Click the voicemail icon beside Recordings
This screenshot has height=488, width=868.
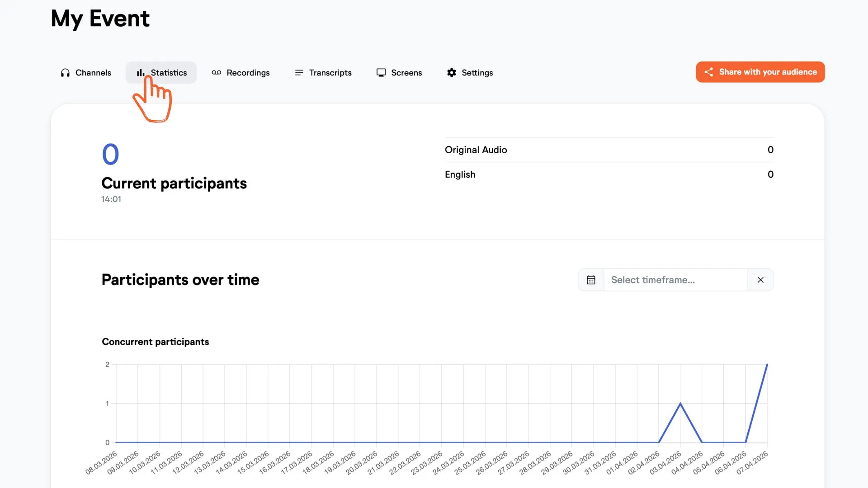point(217,73)
